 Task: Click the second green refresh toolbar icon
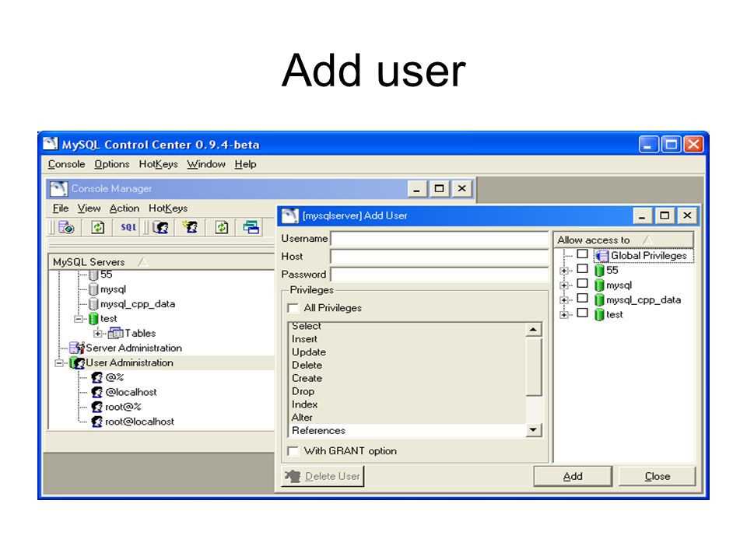coord(222,228)
